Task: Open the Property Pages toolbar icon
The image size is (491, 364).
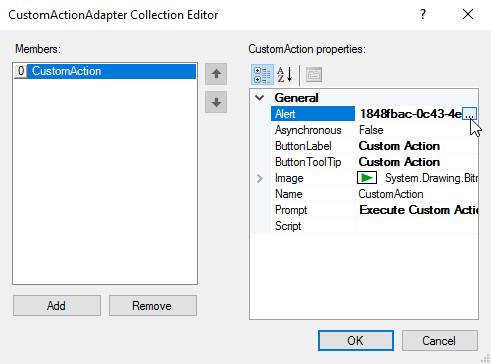Action: (x=314, y=75)
